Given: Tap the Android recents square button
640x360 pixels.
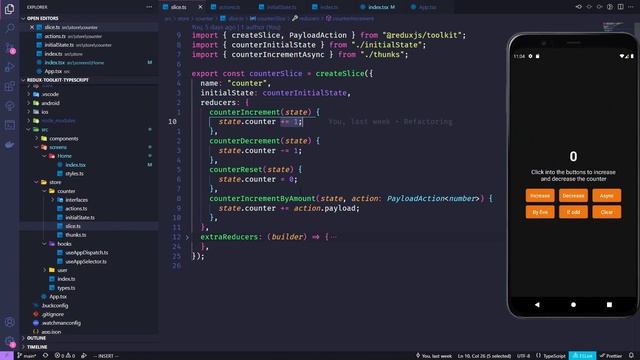Looking at the screenshot, I should point(609,304).
